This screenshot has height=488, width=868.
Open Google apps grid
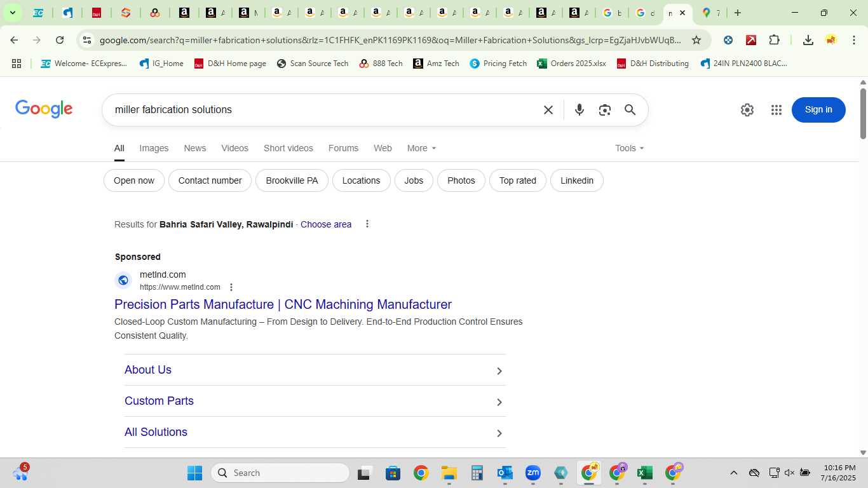pos(776,110)
